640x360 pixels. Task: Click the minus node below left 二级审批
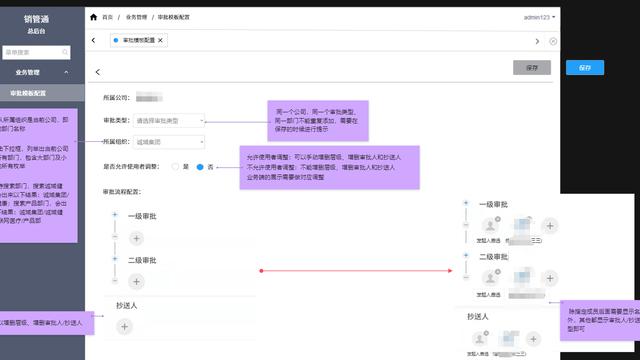pos(115,280)
